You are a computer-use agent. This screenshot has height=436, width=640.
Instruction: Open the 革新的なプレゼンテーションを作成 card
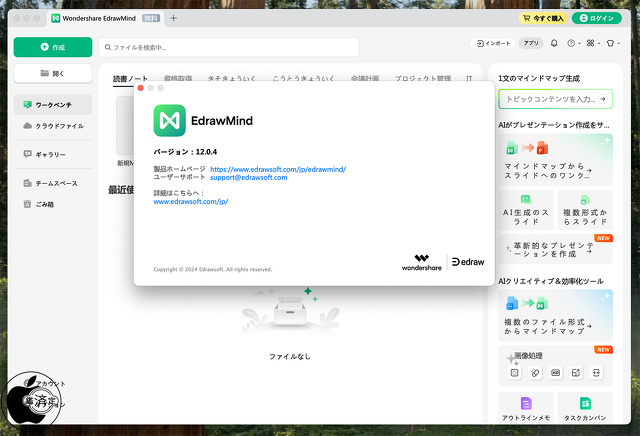(x=556, y=249)
